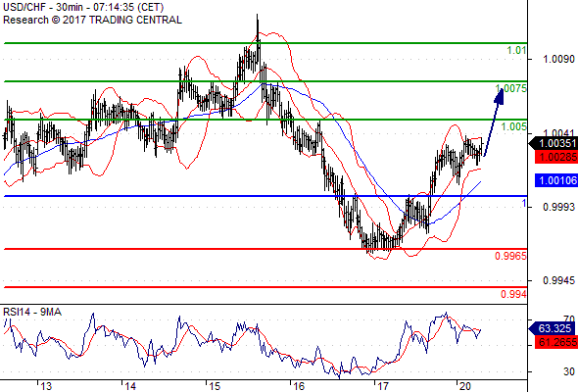Click date marker 20 on time axis
This screenshot has height=392, width=578.
pyautogui.click(x=465, y=386)
